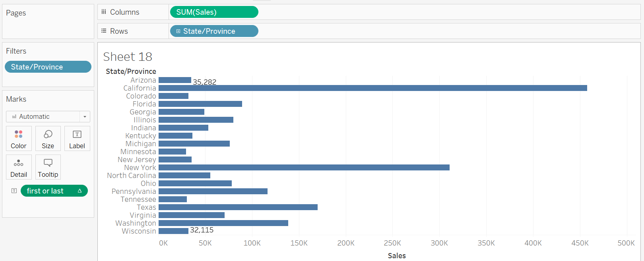Image resolution: width=644 pixels, height=261 pixels.
Task: Select the State/Province filter pill
Action: (48, 67)
